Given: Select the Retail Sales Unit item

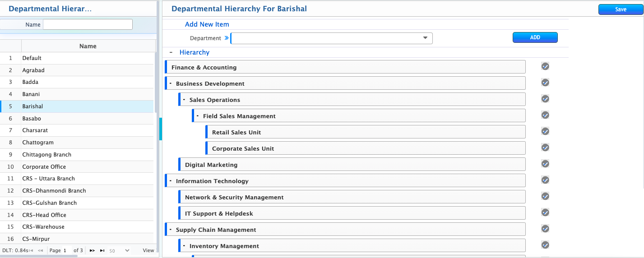Looking at the screenshot, I should click(366, 132).
